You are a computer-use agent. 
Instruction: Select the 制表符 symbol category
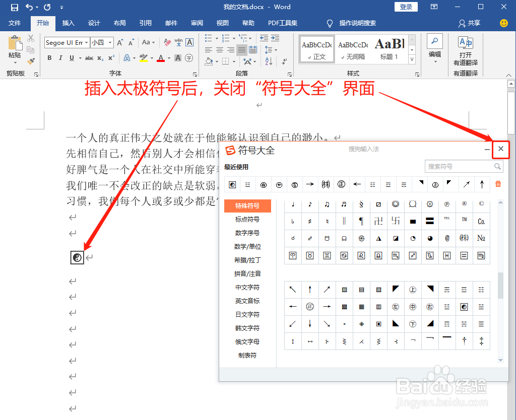pos(247,355)
